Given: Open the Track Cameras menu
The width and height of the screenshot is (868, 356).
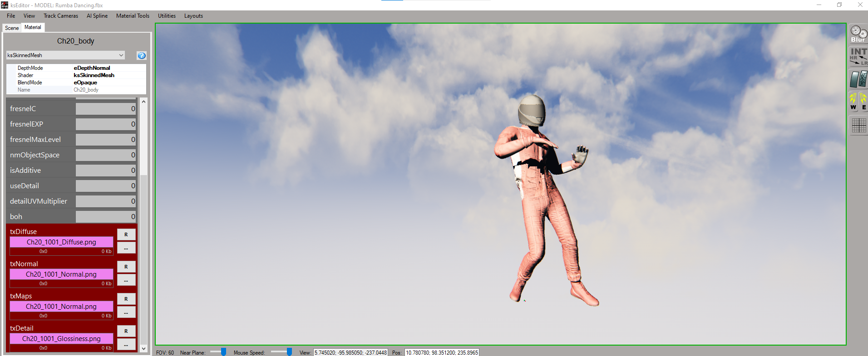Looking at the screenshot, I should (61, 16).
